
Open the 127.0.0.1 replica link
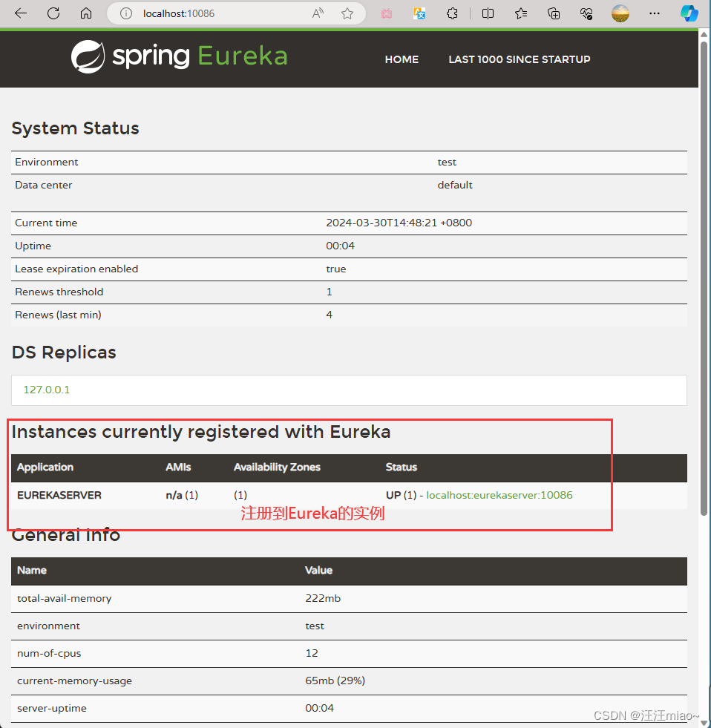[47, 390]
